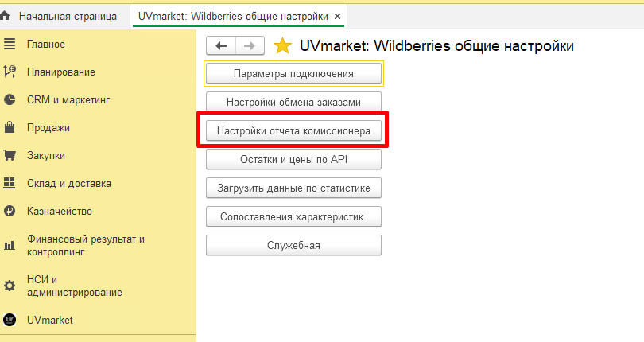Screen dimensions: 644x342
Task: Close the UVmarket Wildberries settings tab
Action: [x=338, y=17]
